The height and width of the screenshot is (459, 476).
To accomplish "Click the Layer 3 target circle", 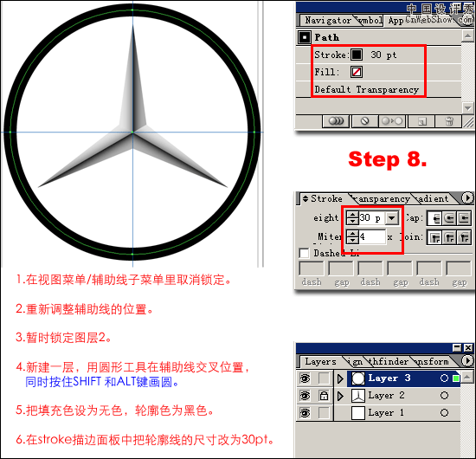I will (x=444, y=378).
